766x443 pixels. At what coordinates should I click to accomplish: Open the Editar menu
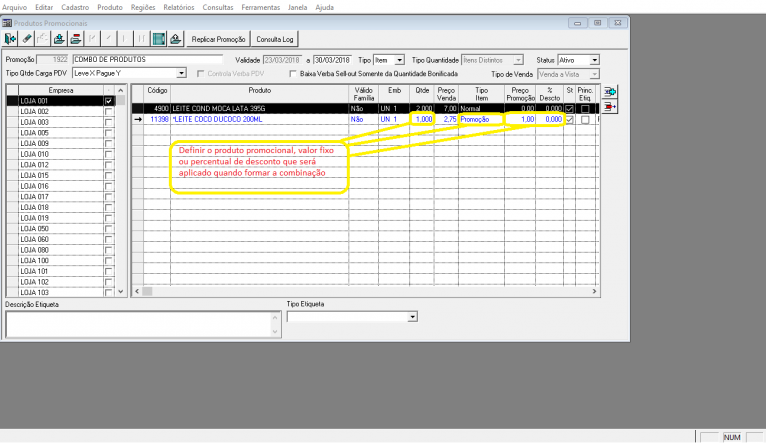(x=44, y=7)
